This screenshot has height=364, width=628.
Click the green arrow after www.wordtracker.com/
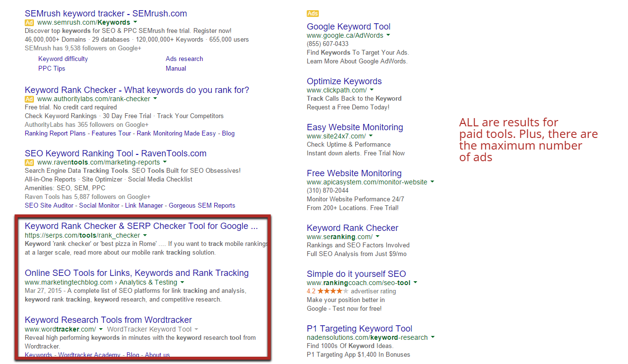[x=100, y=329]
